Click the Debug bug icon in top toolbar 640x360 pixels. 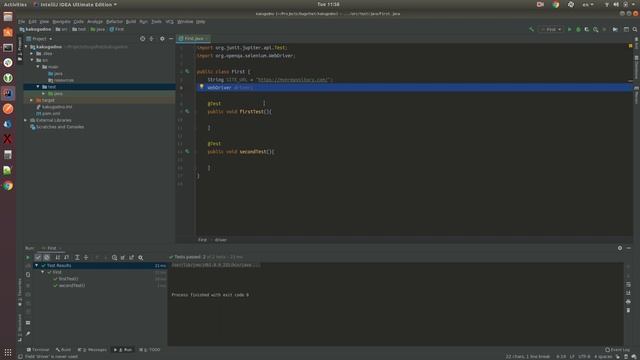(x=578, y=29)
